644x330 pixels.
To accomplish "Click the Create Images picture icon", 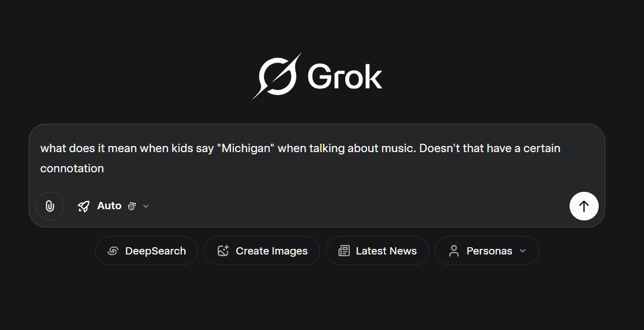I will click(x=223, y=251).
